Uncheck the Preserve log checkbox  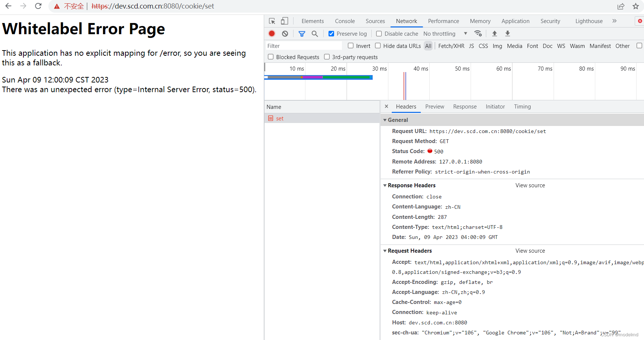coord(331,33)
